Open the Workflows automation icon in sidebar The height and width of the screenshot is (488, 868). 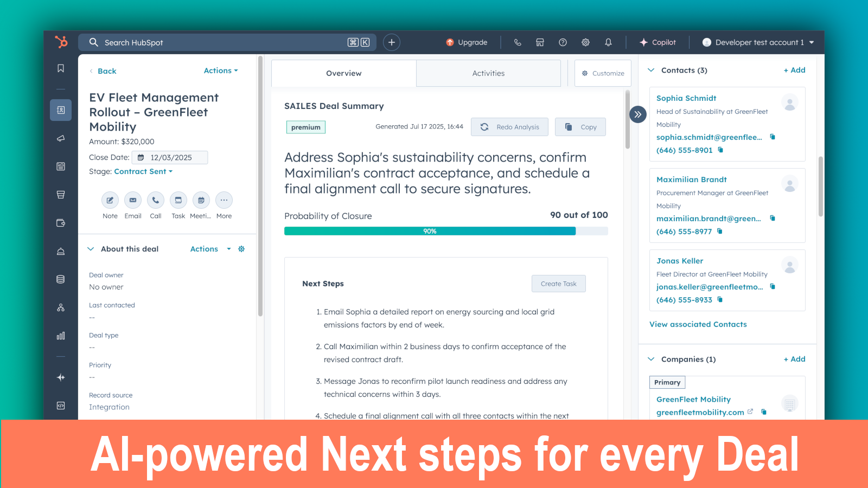(x=61, y=307)
